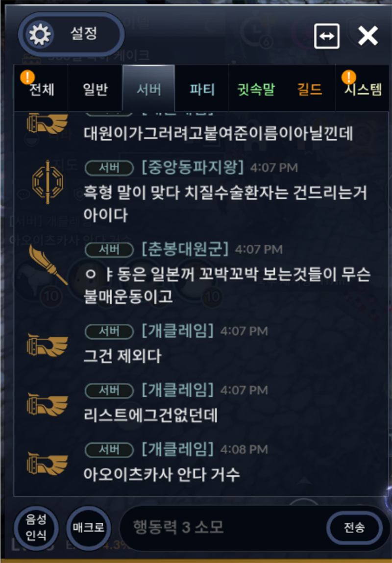Viewport: 392px width, 563px height.
Task: Click the chat input field '행동력 3 소모'
Action: (x=222, y=527)
